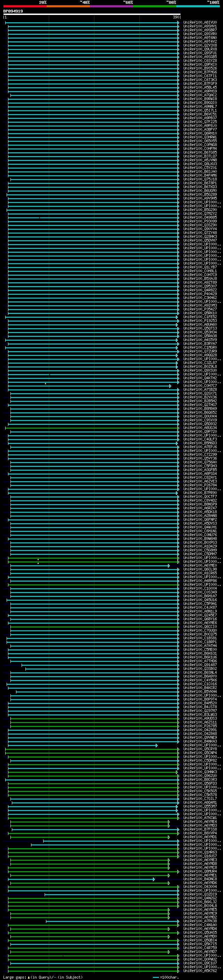Click the cyan ~100% identity legend segment

(x=198, y=6)
